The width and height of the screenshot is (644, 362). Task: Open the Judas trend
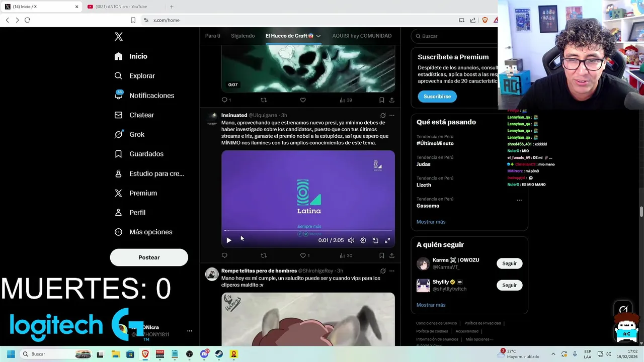423,164
